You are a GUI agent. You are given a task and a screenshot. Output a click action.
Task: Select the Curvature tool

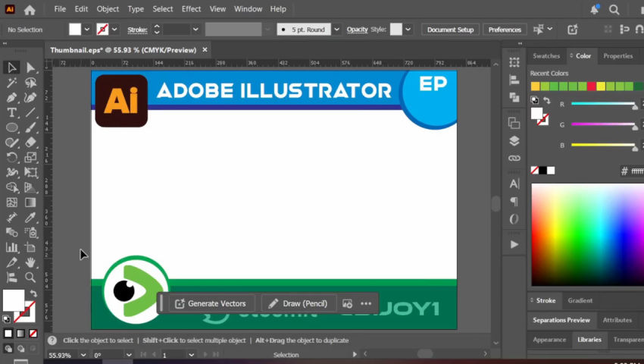point(30,98)
